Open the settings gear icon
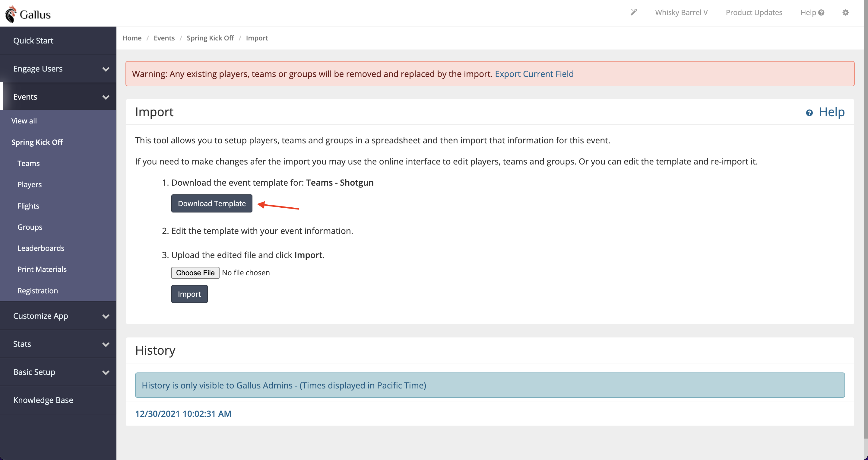This screenshot has width=868, height=460. coord(845,12)
